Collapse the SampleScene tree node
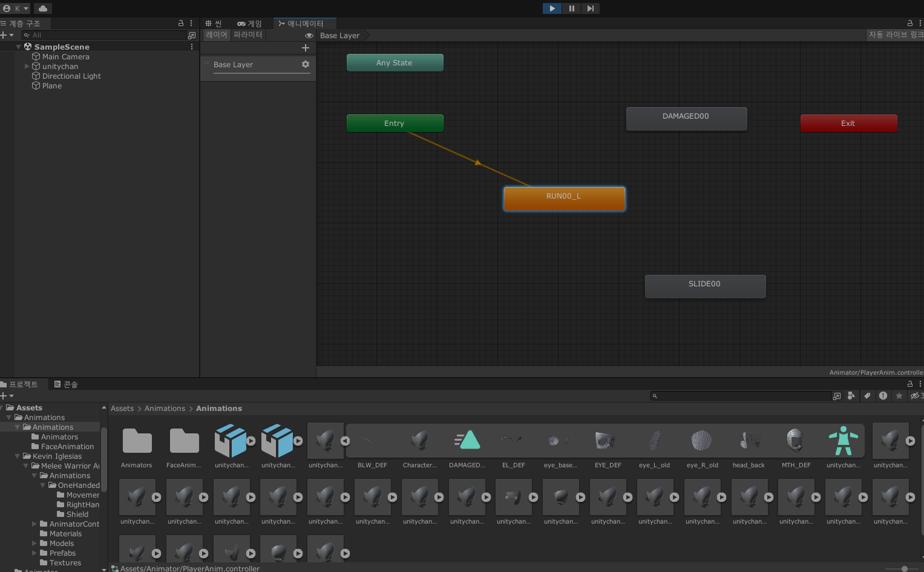924x572 pixels. [x=18, y=47]
